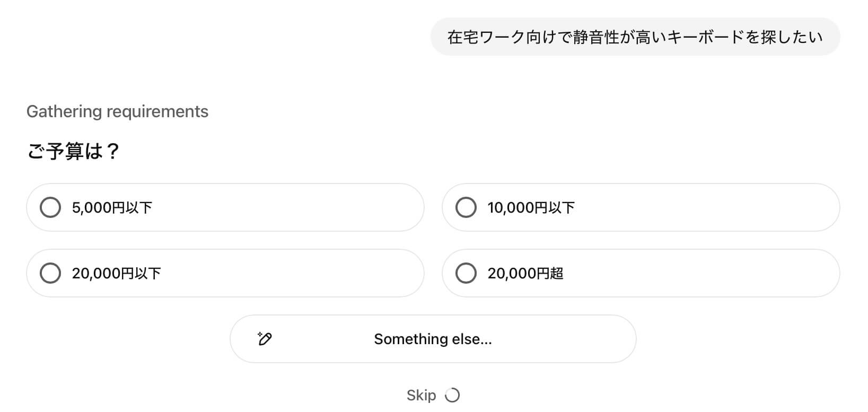868x412 pixels.
Task: Skip the budget question
Action: click(421, 395)
